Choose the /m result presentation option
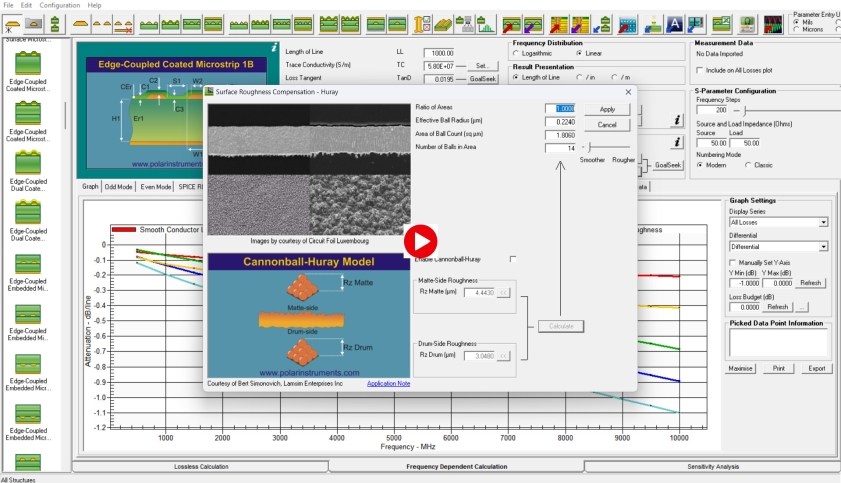This screenshot has height=483, width=841. (x=614, y=78)
